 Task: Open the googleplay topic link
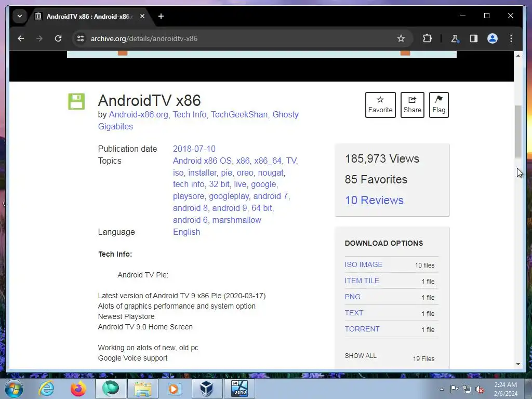pyautogui.click(x=229, y=196)
